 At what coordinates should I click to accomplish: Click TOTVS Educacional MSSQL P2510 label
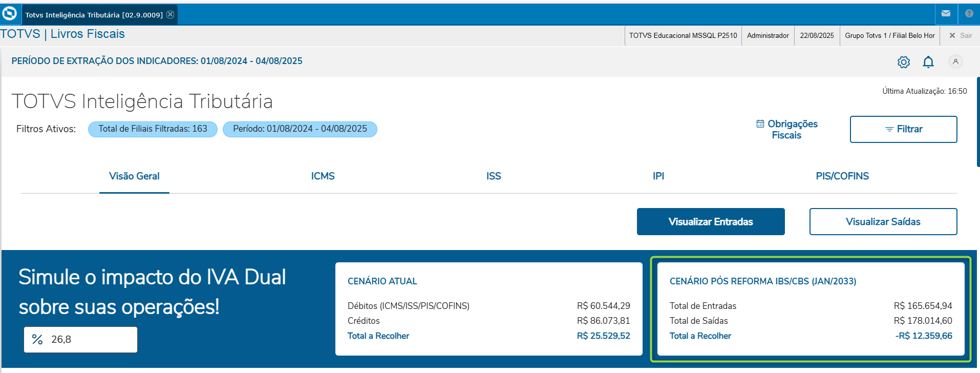(x=683, y=35)
